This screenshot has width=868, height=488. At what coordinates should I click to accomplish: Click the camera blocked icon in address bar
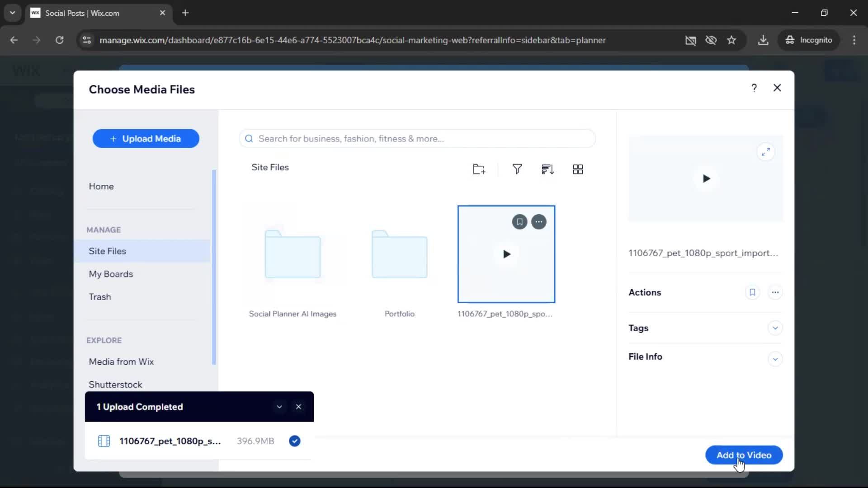[x=690, y=40]
